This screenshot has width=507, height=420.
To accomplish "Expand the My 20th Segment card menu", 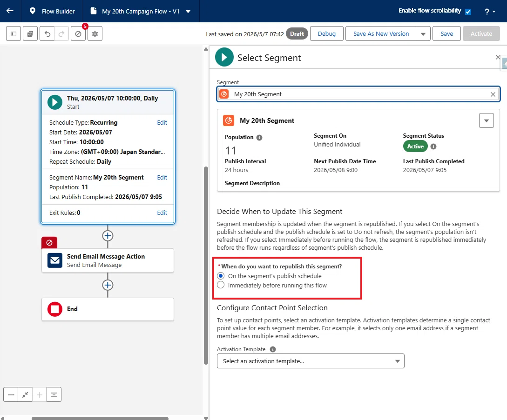I will 487,120.
